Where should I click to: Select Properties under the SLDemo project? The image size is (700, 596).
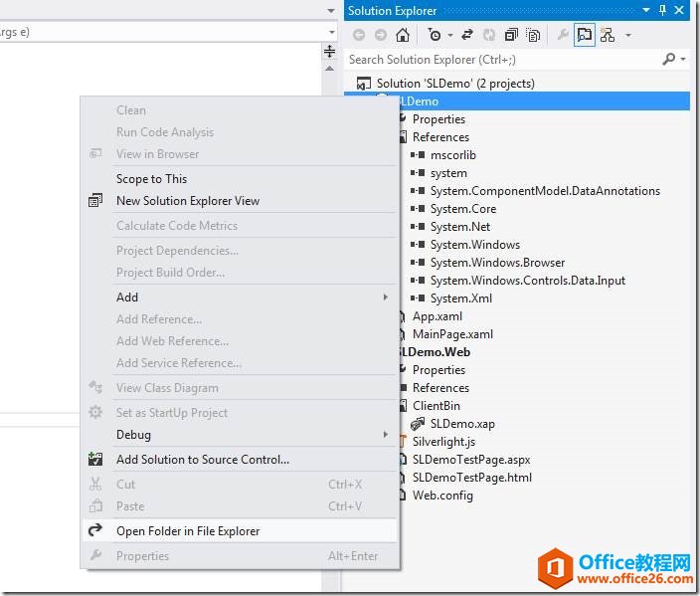click(438, 119)
